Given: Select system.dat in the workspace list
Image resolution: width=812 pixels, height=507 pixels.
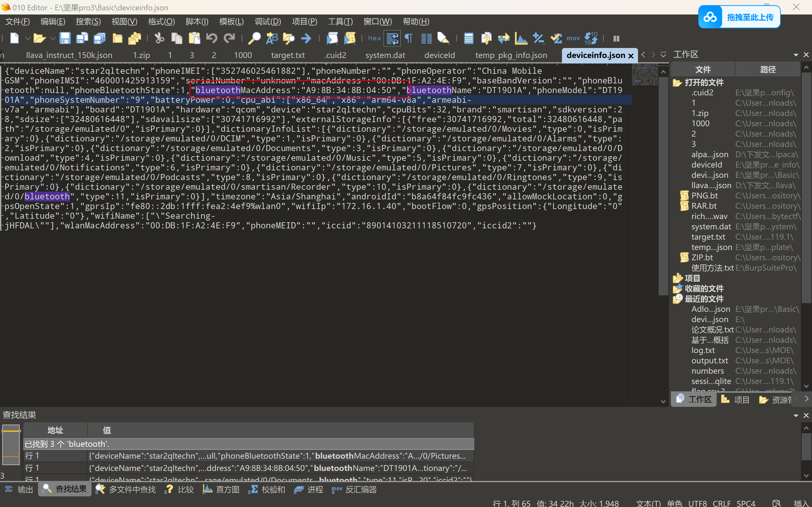Looking at the screenshot, I should pyautogui.click(x=711, y=227).
